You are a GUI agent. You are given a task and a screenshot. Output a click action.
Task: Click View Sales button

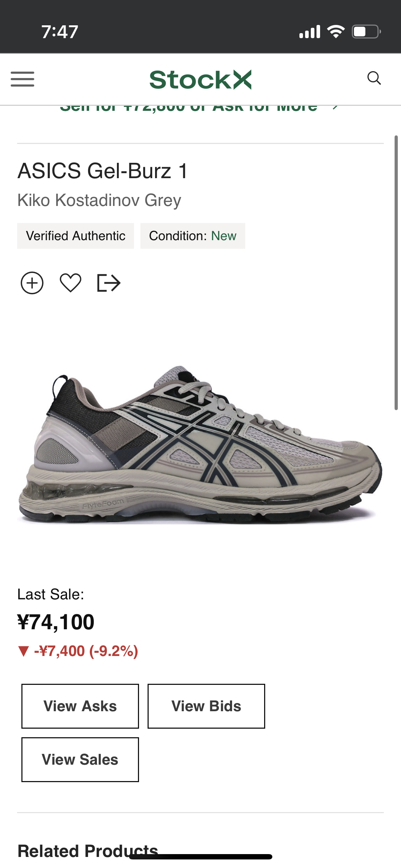[x=80, y=760]
